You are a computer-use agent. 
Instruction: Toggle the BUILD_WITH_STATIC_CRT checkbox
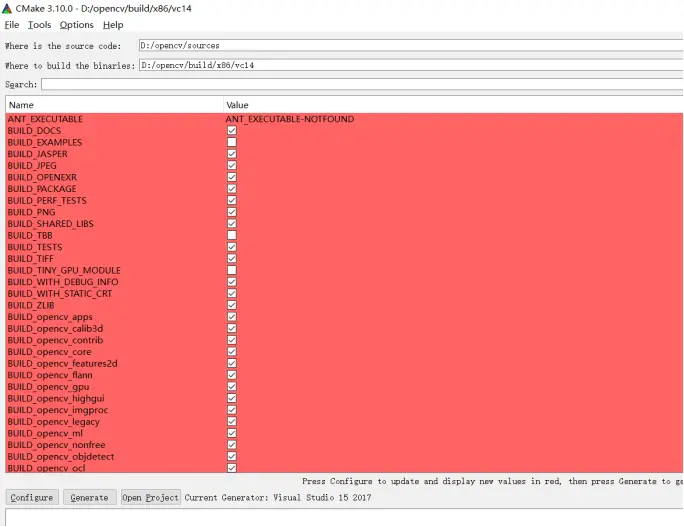point(232,293)
